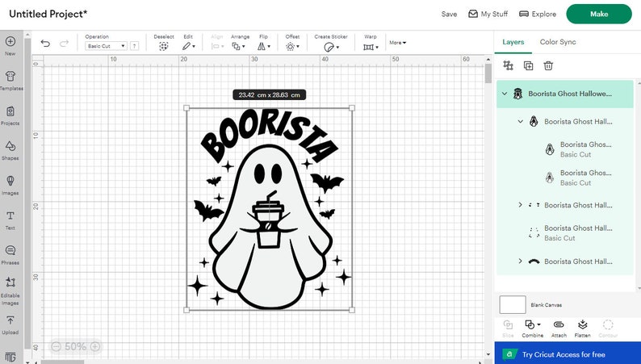Collapse the first Boorista Ghost Hall... subgroup
This screenshot has width=641, height=364.
tap(520, 121)
